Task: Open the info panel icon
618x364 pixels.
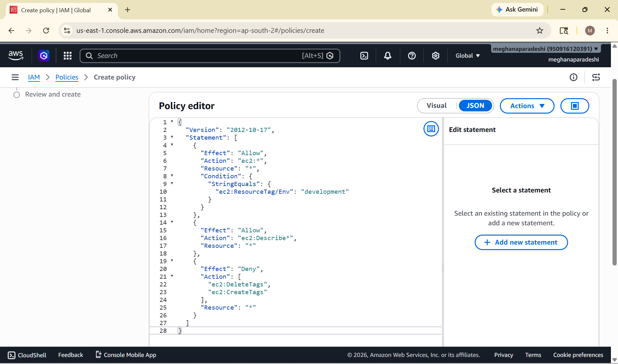Action: click(574, 77)
